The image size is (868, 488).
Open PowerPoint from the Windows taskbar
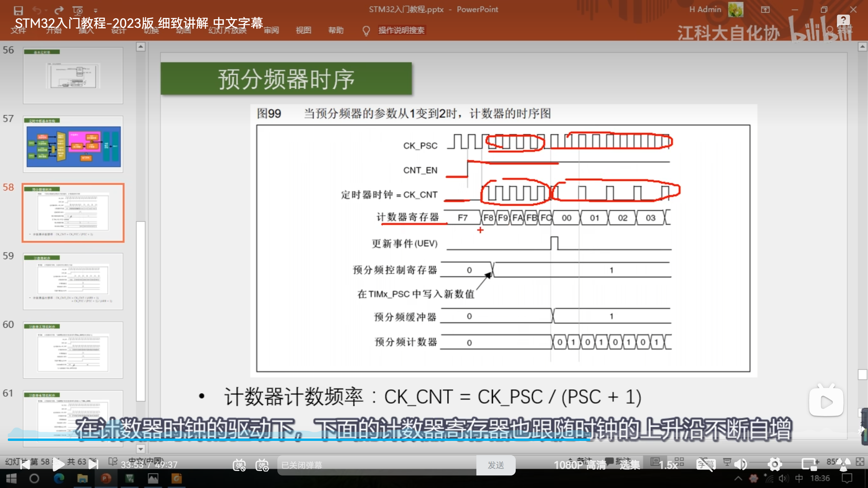click(106, 479)
